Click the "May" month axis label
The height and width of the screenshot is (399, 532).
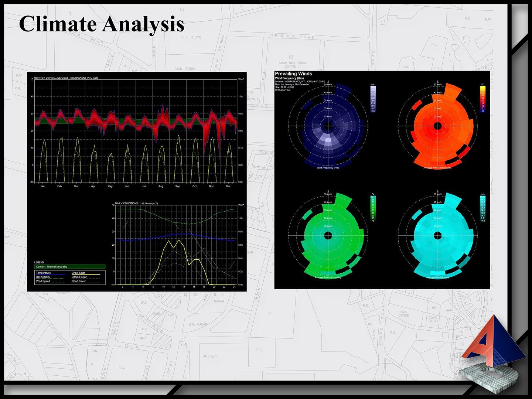[x=110, y=187]
